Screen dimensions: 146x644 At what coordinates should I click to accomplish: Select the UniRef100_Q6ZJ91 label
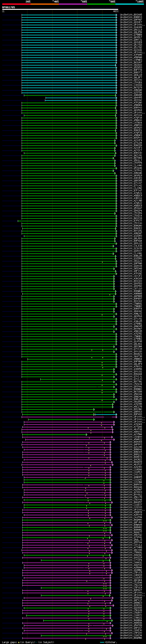131,156
